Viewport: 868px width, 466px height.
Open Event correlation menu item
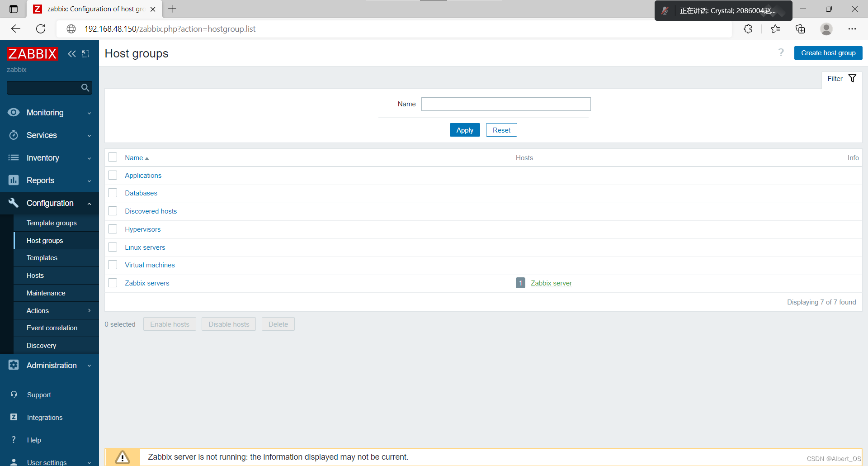pyautogui.click(x=52, y=328)
